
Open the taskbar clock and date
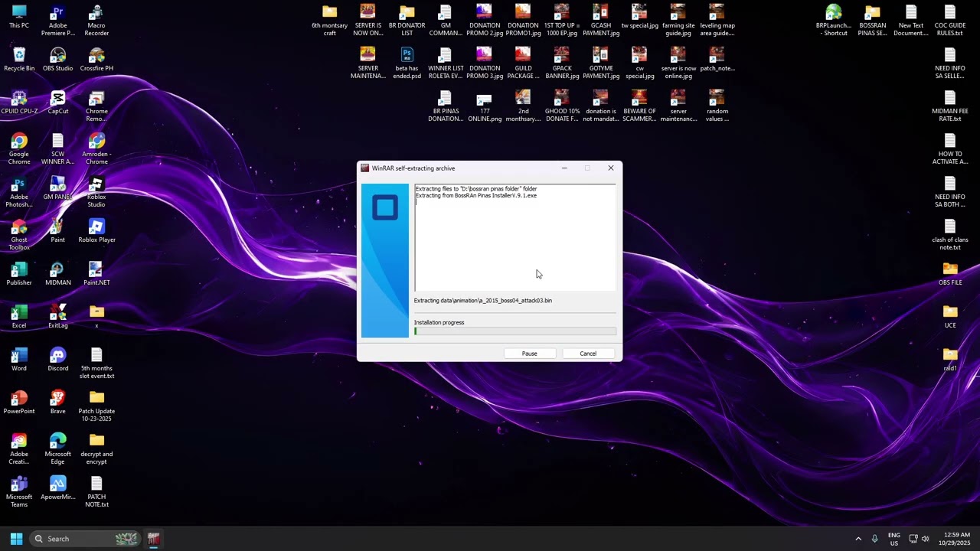pyautogui.click(x=955, y=539)
